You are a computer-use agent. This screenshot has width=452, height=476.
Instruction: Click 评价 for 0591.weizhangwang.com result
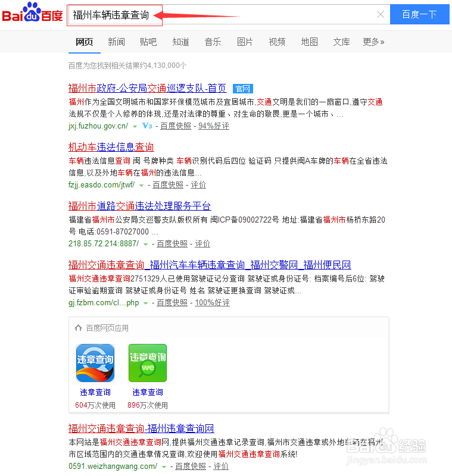pos(221,466)
